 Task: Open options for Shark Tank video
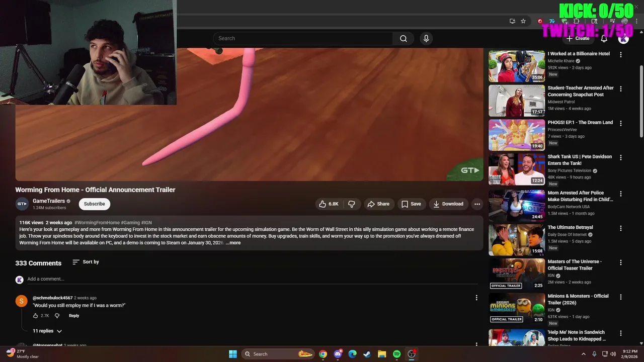pos(620,157)
